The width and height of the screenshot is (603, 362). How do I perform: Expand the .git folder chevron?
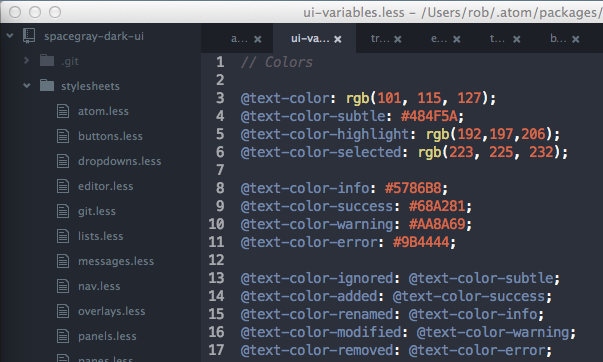[x=26, y=60]
